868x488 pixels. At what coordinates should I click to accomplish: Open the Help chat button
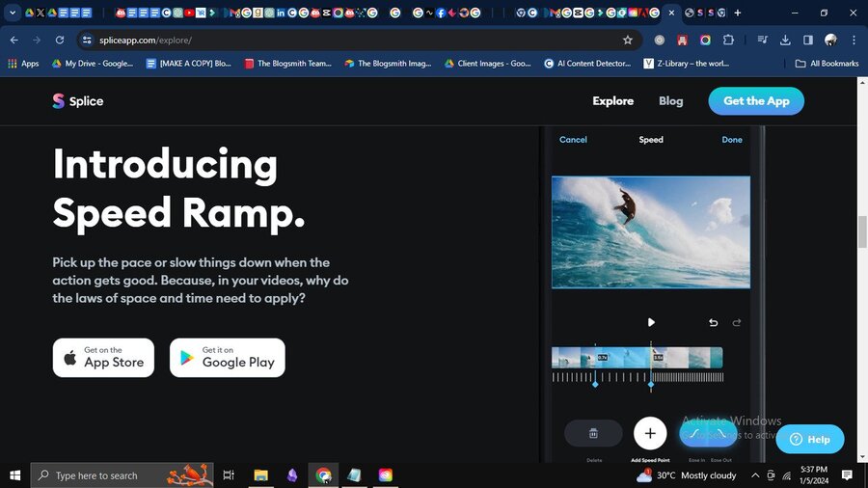810,440
